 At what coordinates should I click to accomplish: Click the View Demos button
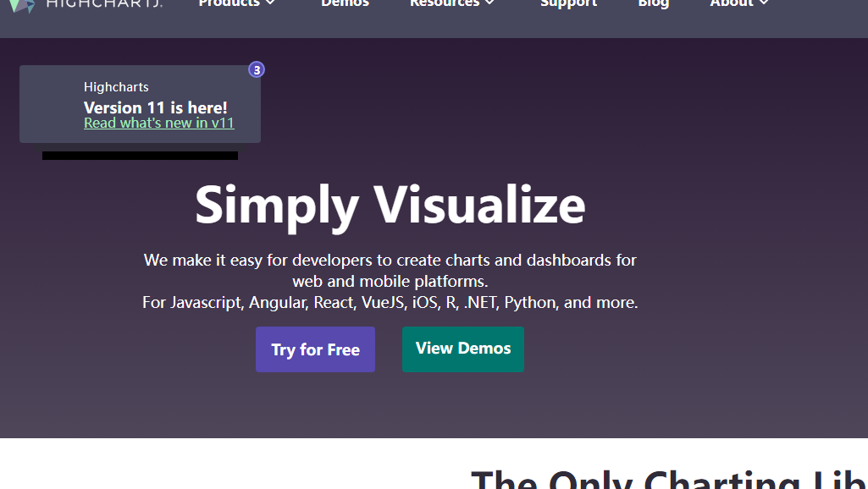tap(463, 349)
